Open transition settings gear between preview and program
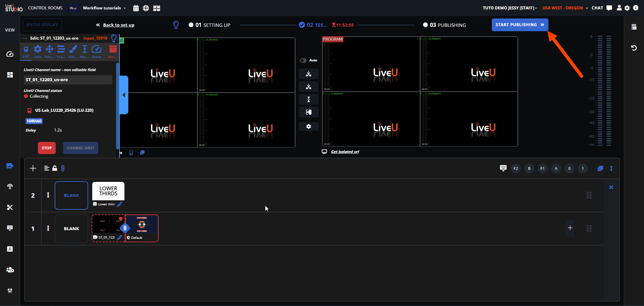644x306 pixels. (x=309, y=126)
